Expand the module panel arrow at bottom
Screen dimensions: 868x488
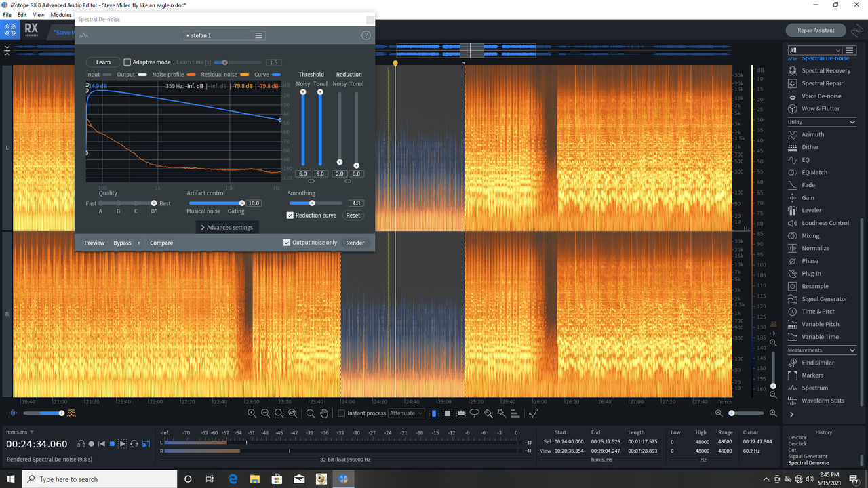click(x=791, y=414)
